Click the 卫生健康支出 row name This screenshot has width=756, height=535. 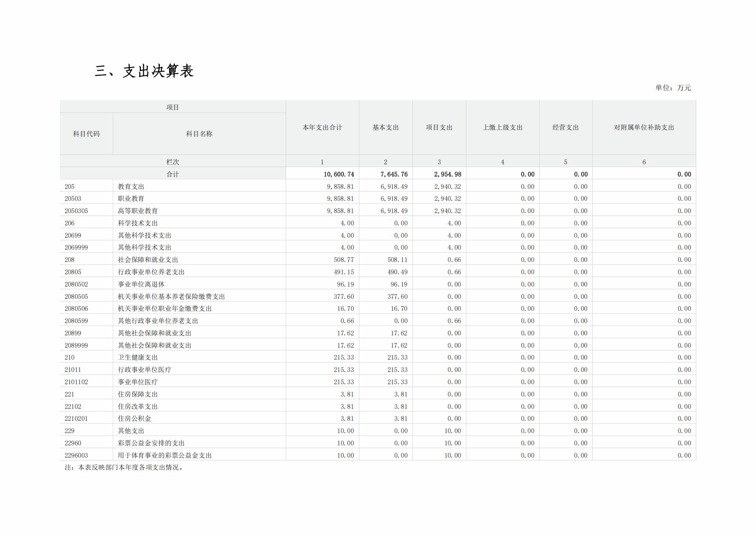(x=138, y=357)
